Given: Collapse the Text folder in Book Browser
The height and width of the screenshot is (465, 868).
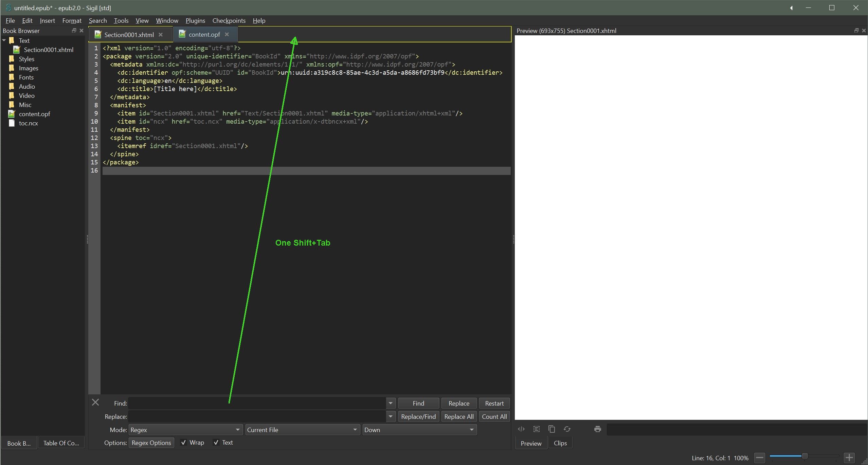Looking at the screenshot, I should [4, 40].
